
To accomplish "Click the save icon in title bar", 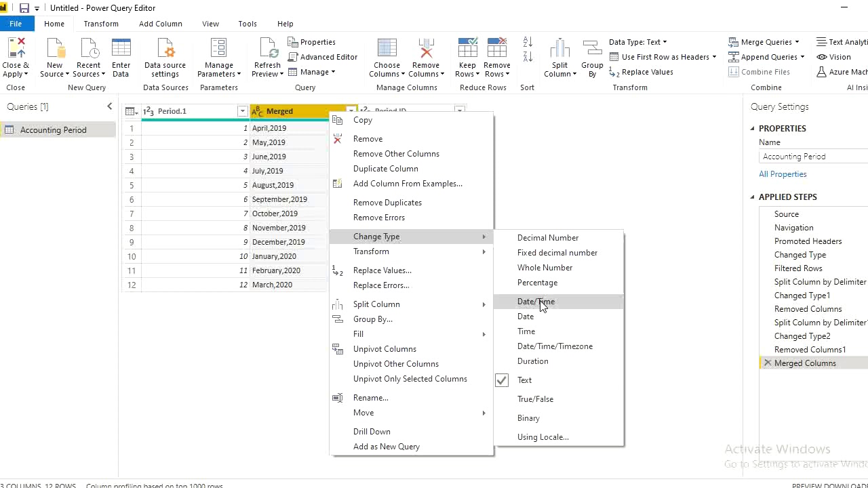I will [x=24, y=8].
